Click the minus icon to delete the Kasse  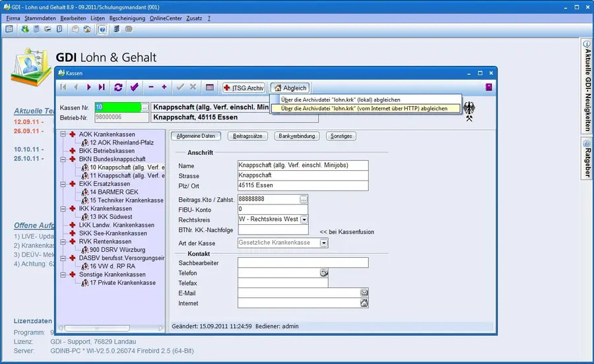151,87
